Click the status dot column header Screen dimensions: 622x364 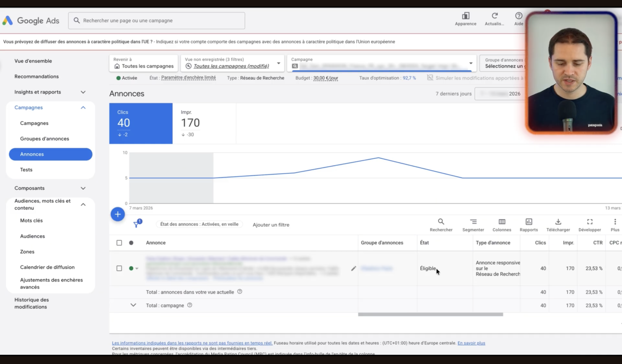coord(131,243)
